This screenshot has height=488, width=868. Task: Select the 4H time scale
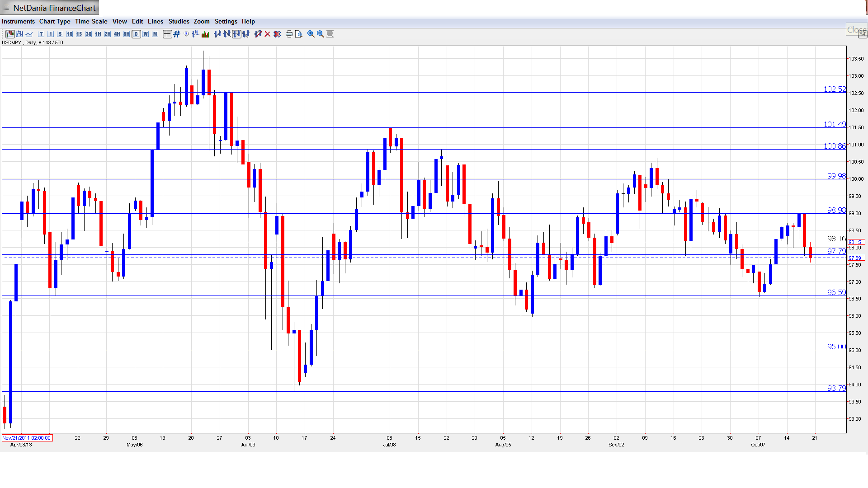[117, 34]
